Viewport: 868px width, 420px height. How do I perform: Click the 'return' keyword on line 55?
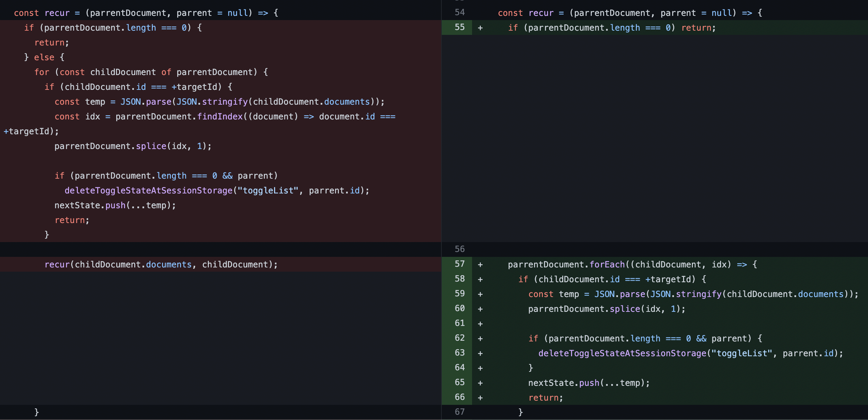[696, 28]
